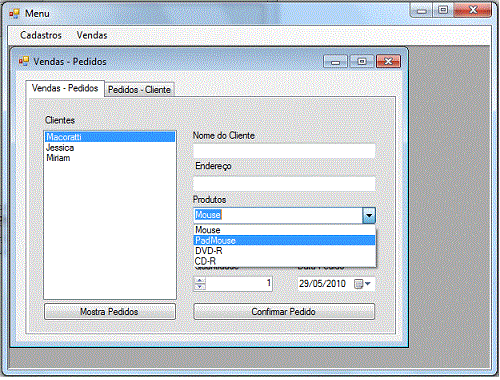500x380 pixels.
Task: Choose Mouse from the product dropdown list
Action: click(284, 230)
